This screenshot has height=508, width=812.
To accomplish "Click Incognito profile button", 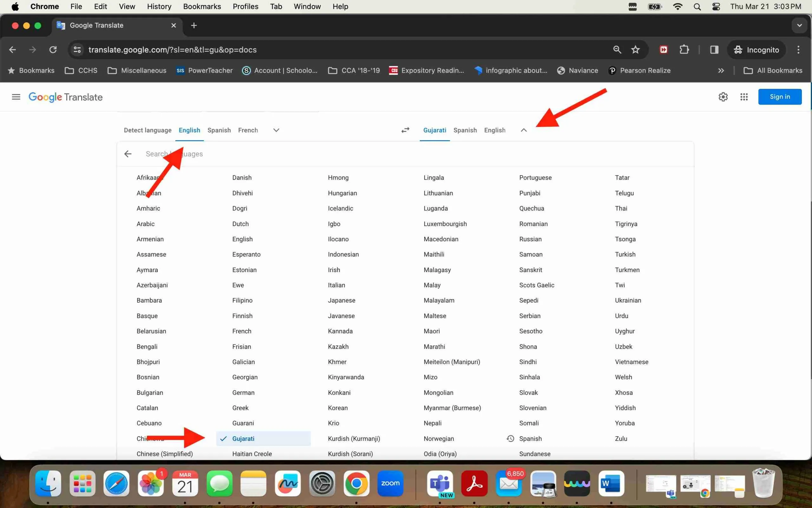I will click(756, 50).
